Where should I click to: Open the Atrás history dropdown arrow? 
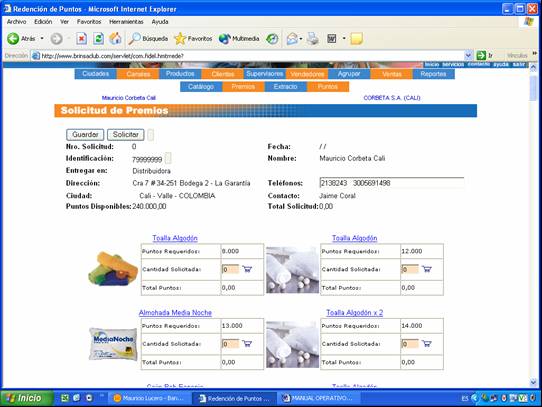click(42, 38)
